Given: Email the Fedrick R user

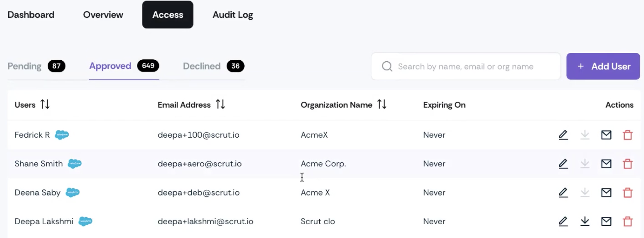Looking at the screenshot, I should click(x=606, y=135).
